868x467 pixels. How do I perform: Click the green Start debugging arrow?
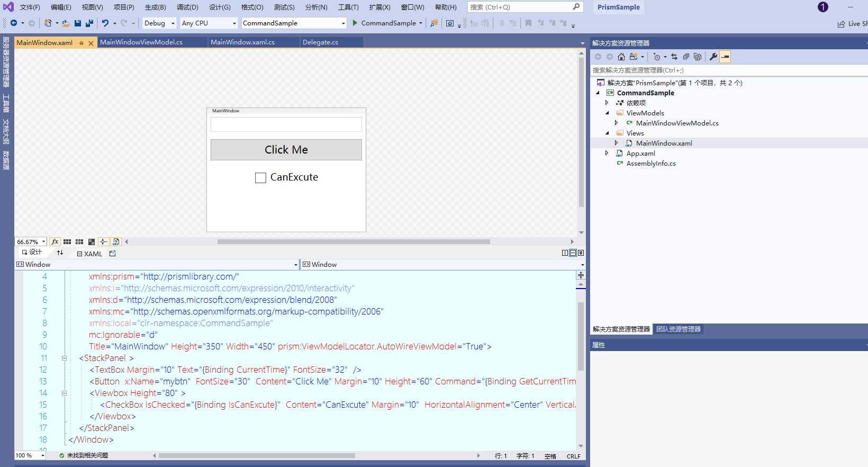(x=355, y=23)
